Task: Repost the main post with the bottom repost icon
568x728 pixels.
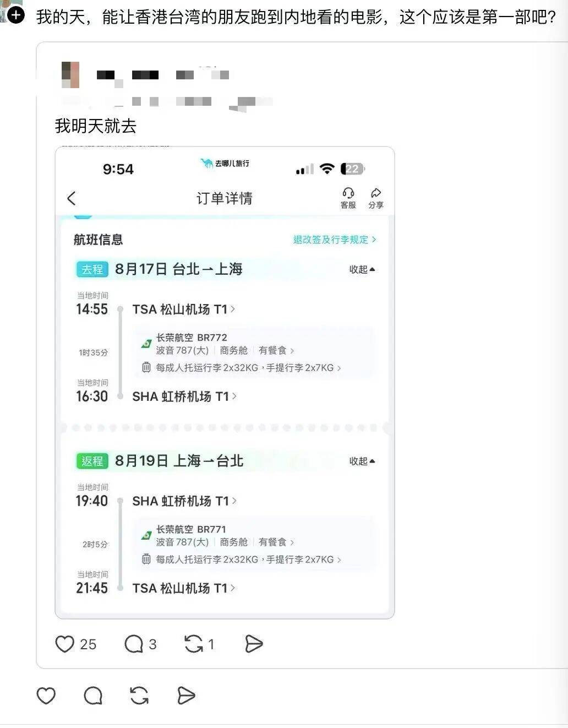Action: (139, 696)
